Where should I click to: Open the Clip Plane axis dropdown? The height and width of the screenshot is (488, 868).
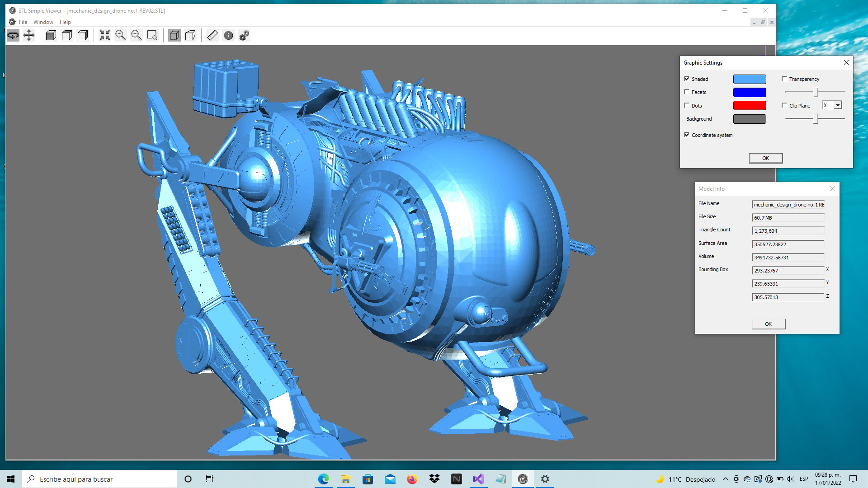point(838,105)
